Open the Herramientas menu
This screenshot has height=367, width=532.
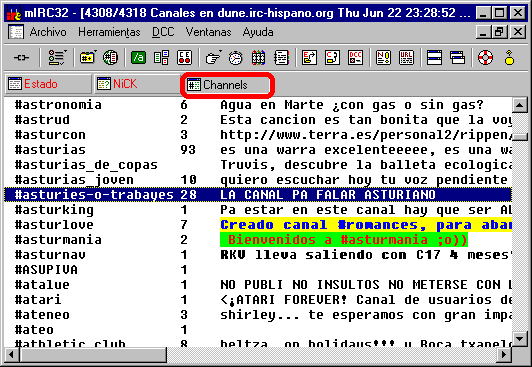click(x=109, y=32)
